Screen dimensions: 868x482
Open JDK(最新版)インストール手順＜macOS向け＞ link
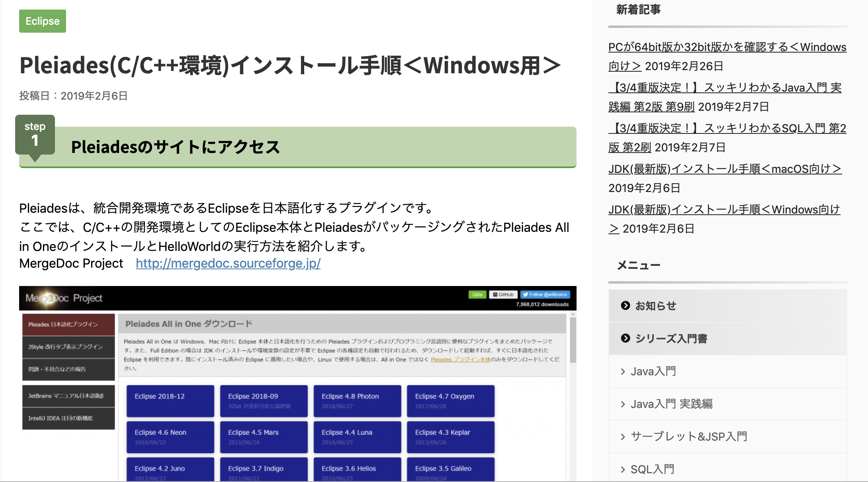[725, 169]
